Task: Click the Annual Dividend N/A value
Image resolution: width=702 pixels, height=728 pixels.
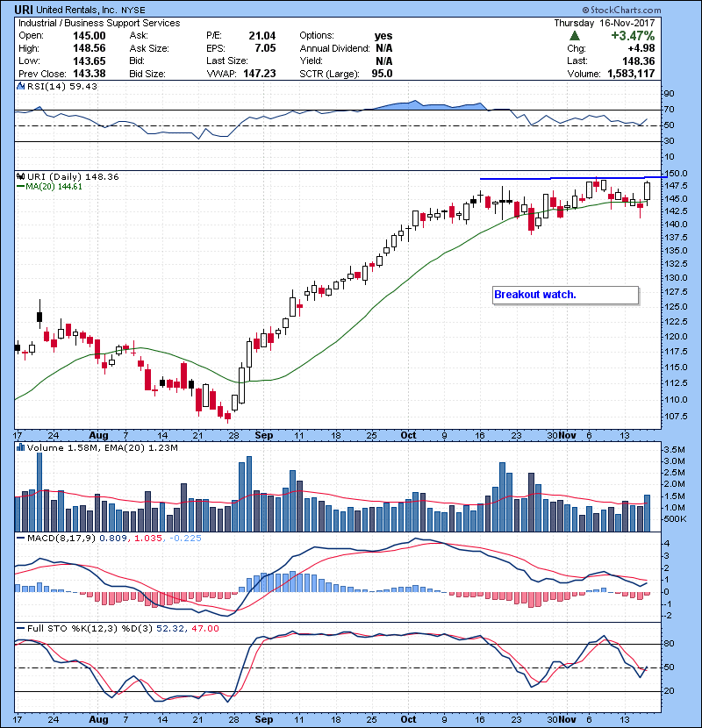Action: pos(384,48)
